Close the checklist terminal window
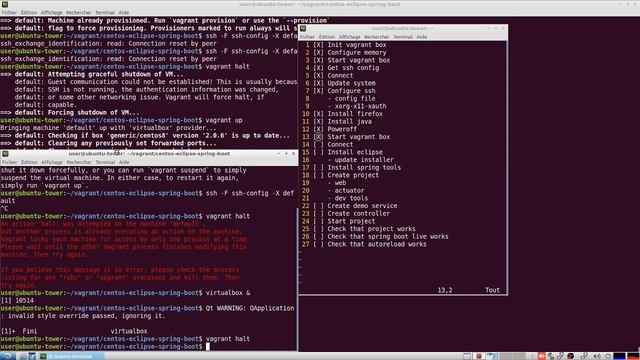The image size is (640, 360). point(503,28)
